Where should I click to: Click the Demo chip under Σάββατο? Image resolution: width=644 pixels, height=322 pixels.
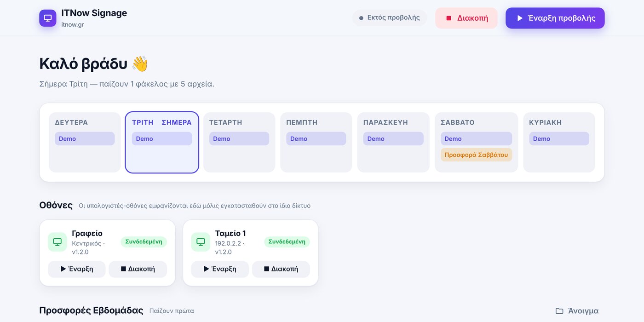[476, 139]
